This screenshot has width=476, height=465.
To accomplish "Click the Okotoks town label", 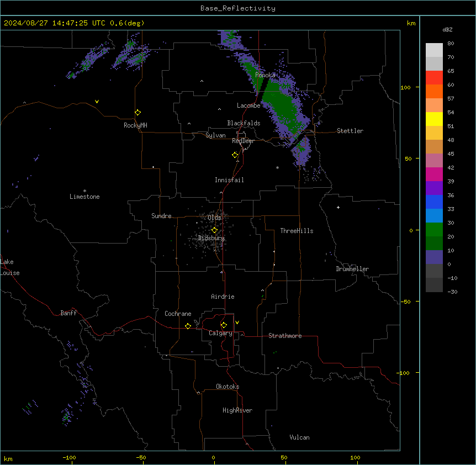I will (x=228, y=387).
